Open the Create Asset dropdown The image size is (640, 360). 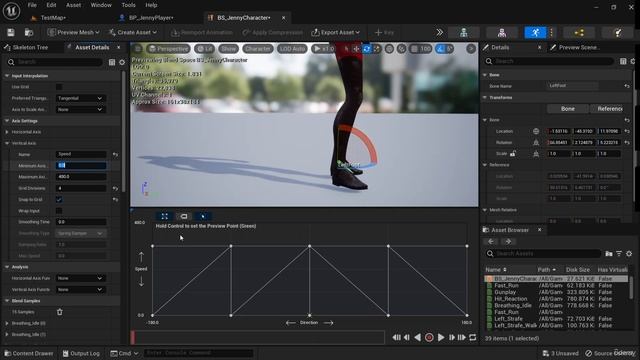tap(133, 32)
